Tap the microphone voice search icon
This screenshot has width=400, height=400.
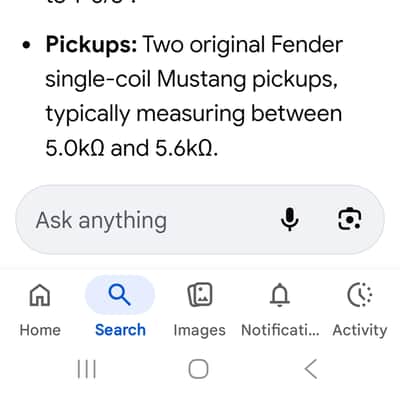(290, 220)
